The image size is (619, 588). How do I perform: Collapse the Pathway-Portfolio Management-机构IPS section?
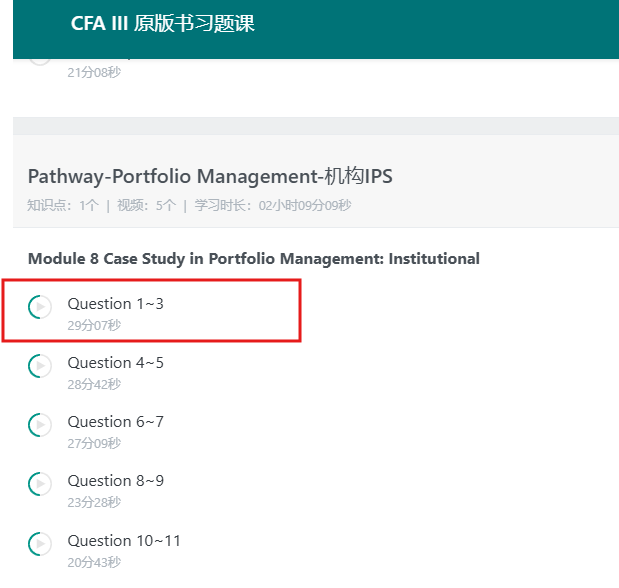pos(210,176)
